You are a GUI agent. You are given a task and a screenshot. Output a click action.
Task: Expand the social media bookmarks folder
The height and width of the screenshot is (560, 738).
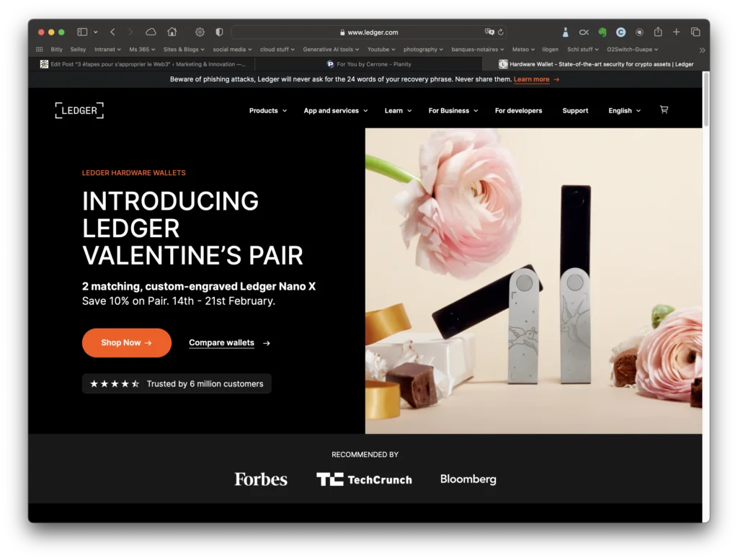(x=232, y=50)
